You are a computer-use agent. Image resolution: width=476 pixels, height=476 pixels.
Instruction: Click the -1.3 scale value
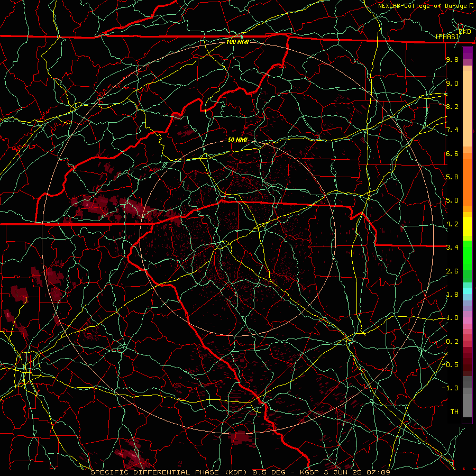click(x=450, y=388)
